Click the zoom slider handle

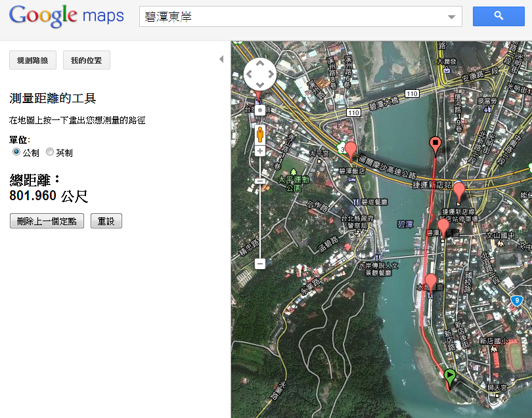tap(260, 180)
